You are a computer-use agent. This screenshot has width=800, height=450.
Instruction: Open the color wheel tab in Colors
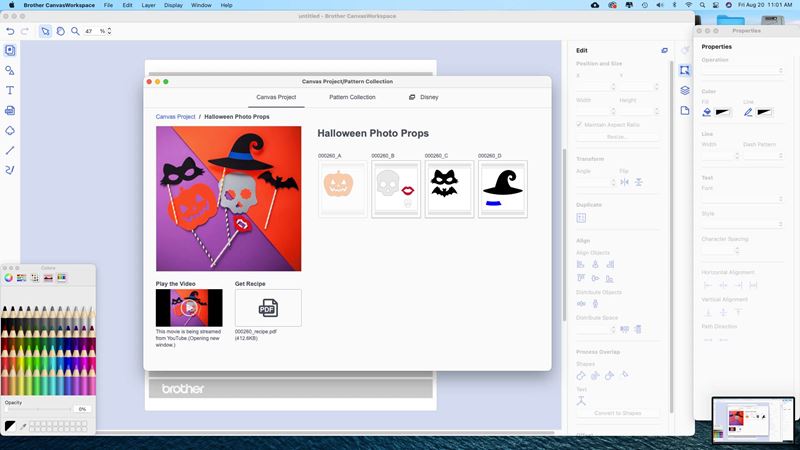(9, 277)
